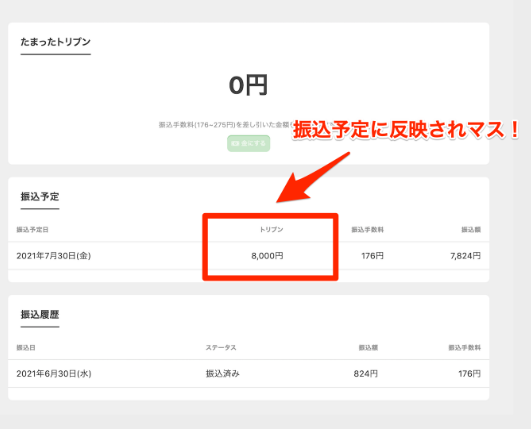The width and height of the screenshot is (531, 429).
Task: Click the トリブン column header
Action: coord(271,229)
